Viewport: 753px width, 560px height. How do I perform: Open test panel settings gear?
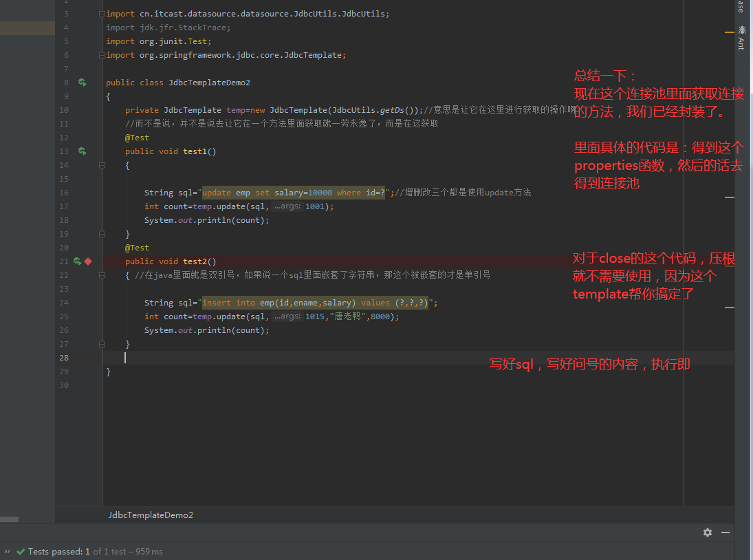(708, 532)
